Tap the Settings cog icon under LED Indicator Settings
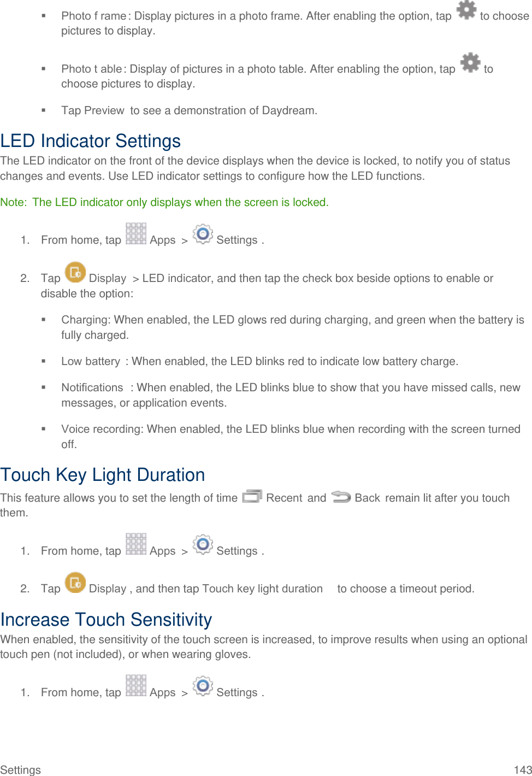 click(x=203, y=234)
